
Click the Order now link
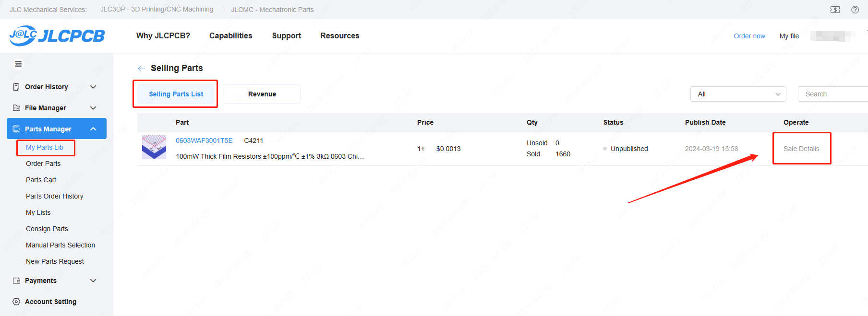749,36
